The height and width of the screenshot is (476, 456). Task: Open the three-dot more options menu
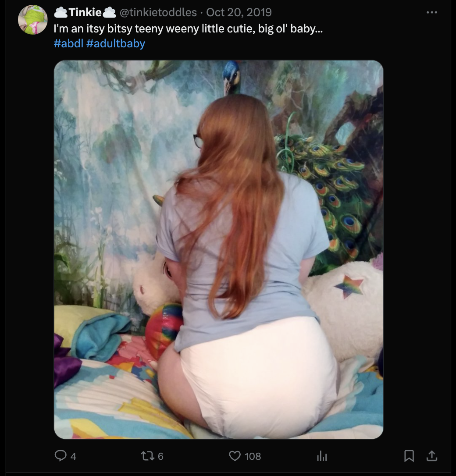[432, 12]
